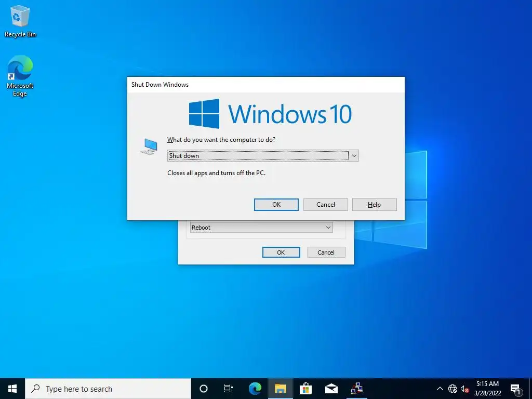Click Help in Shut Down Windows dialog
Screen dimensions: 532x399
point(374,205)
